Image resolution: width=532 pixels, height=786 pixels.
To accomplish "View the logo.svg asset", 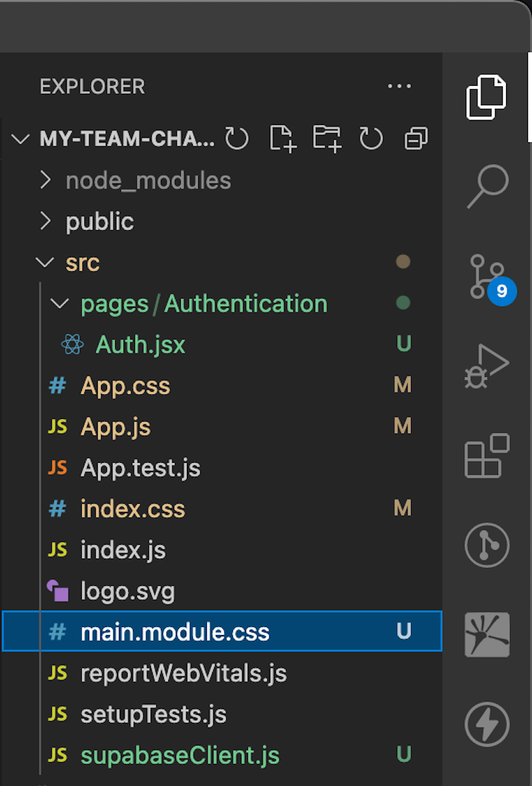I will click(128, 590).
